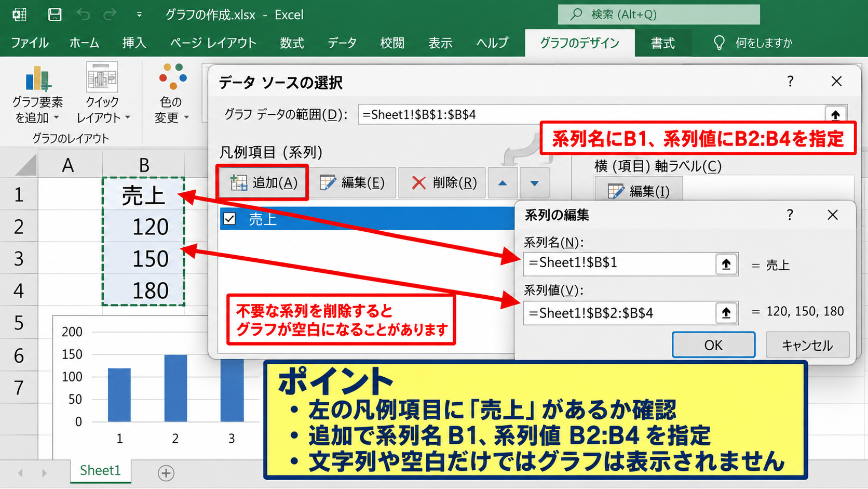The height and width of the screenshot is (489, 868).
Task: Add a new sheet with plus icon
Action: 166,473
